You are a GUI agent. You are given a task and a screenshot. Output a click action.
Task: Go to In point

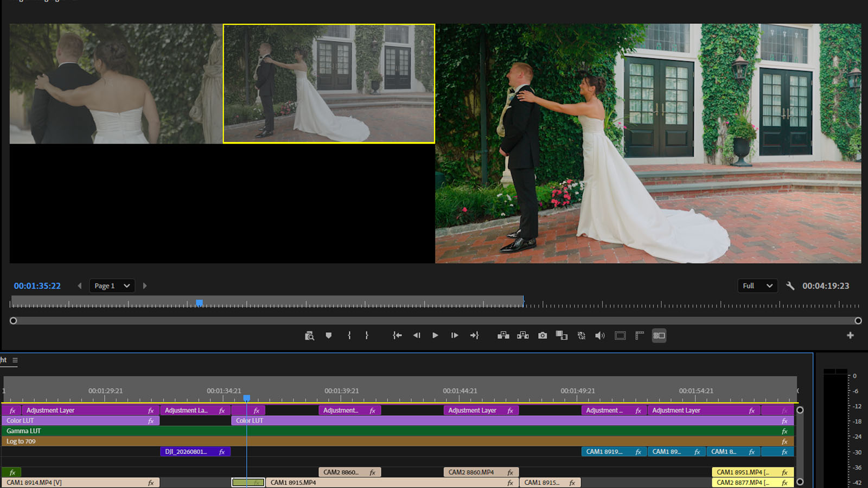tap(397, 336)
